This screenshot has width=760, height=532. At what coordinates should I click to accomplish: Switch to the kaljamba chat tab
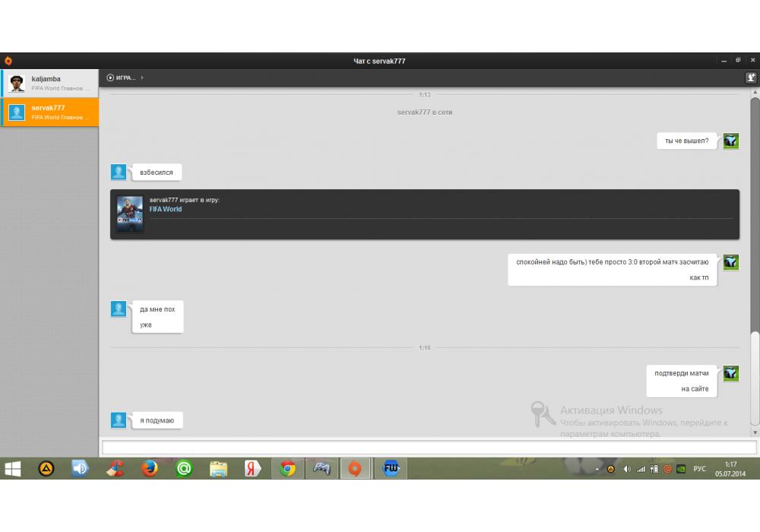click(x=49, y=83)
